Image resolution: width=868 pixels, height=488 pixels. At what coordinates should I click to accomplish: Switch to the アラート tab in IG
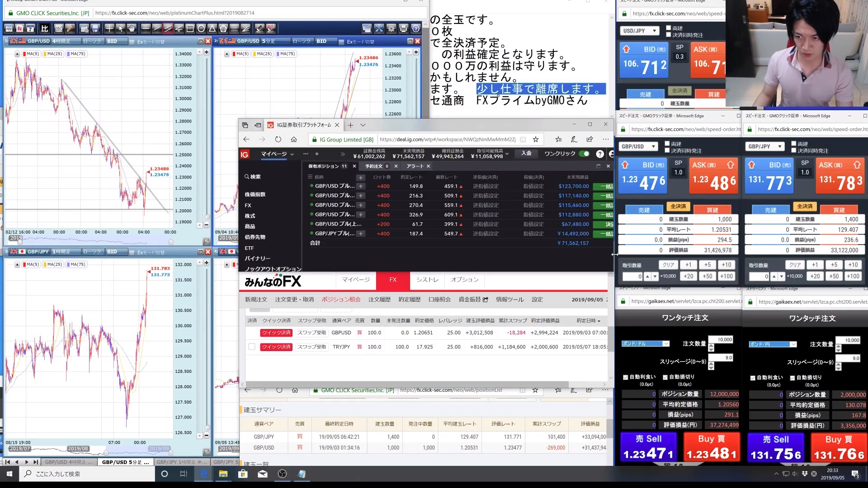tap(415, 166)
